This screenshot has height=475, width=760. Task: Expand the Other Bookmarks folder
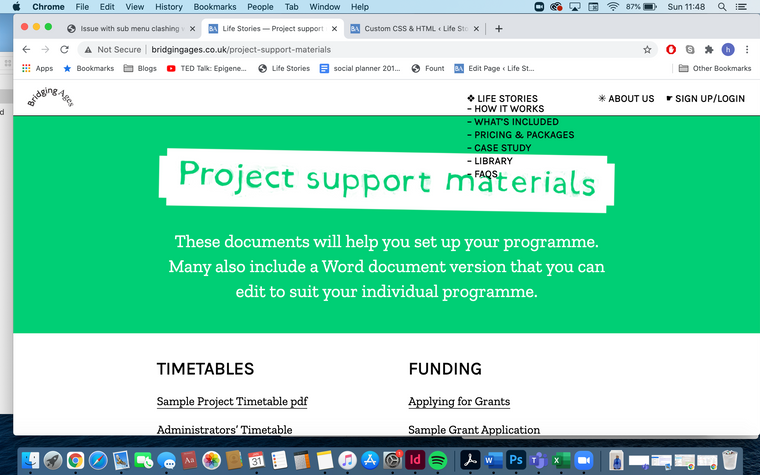click(714, 68)
